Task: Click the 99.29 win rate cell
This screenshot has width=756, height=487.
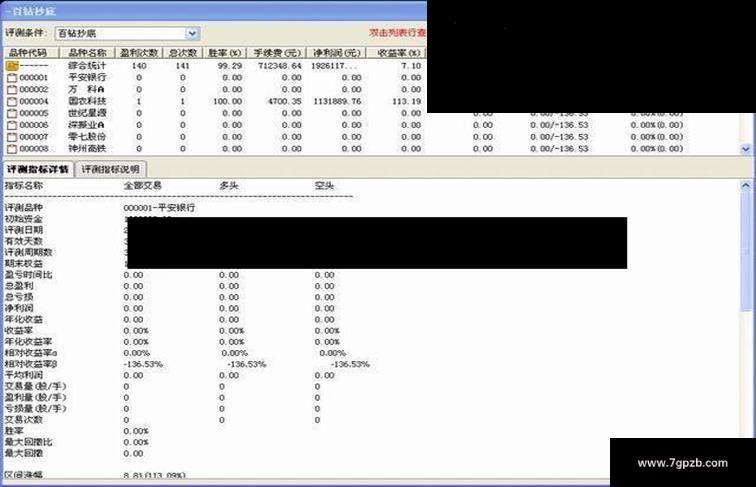Action: tap(230, 66)
